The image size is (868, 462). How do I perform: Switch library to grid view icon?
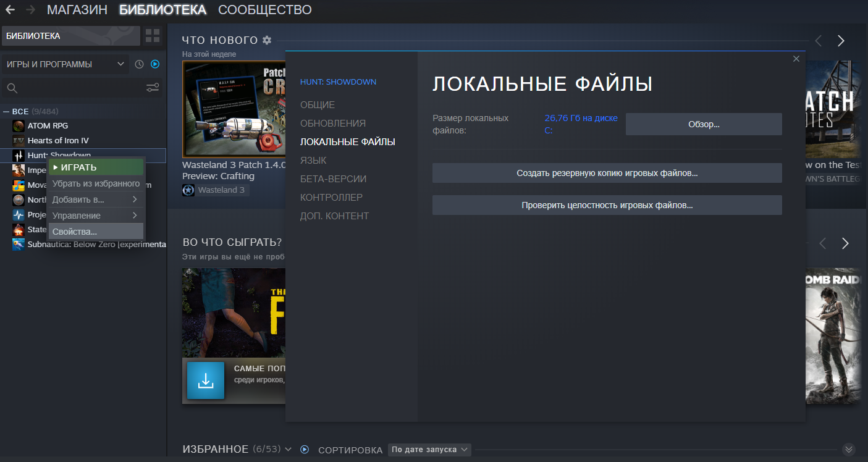click(x=153, y=36)
